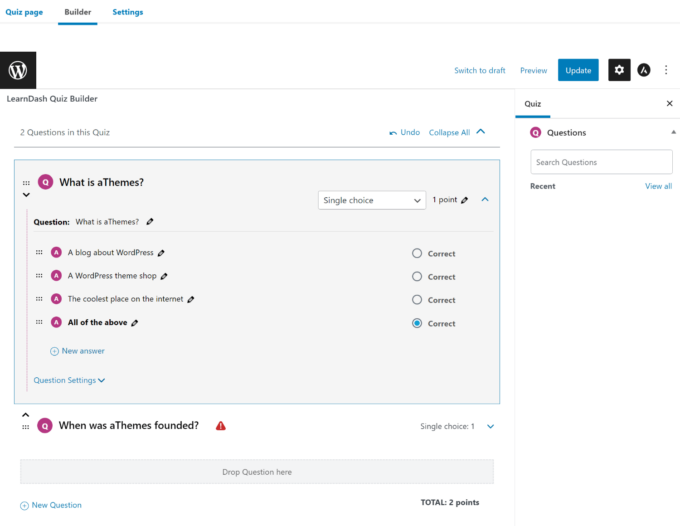Edit the Question text pencil icon
This screenshot has height=526, width=680.
click(150, 222)
